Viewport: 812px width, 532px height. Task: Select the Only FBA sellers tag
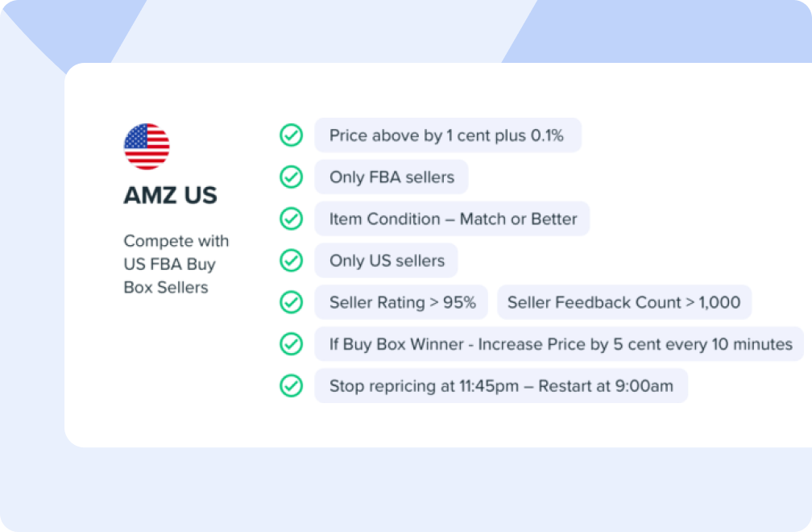pyautogui.click(x=391, y=177)
